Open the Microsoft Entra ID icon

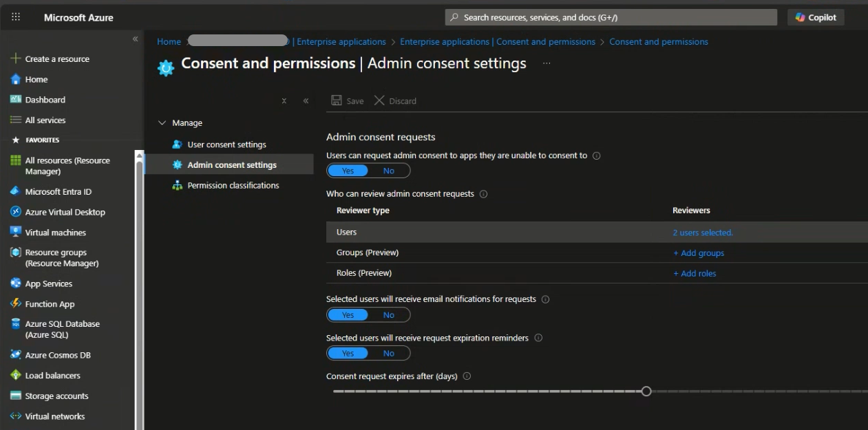[x=16, y=191]
